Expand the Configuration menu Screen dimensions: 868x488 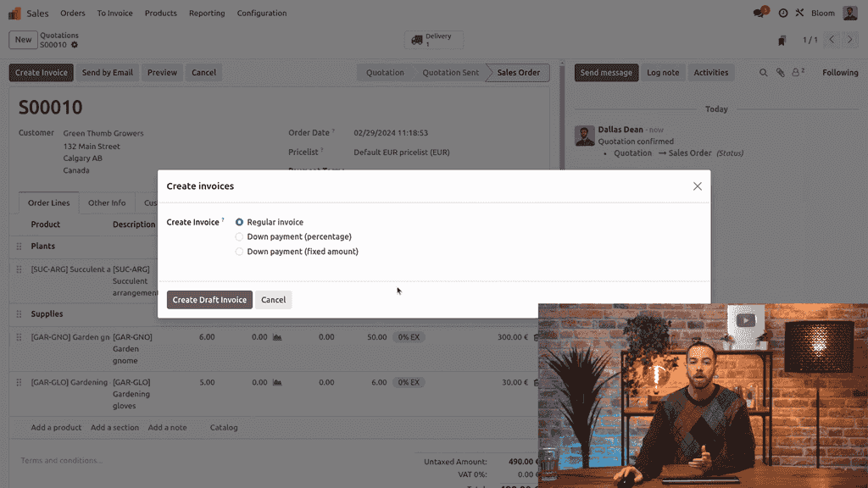(261, 13)
